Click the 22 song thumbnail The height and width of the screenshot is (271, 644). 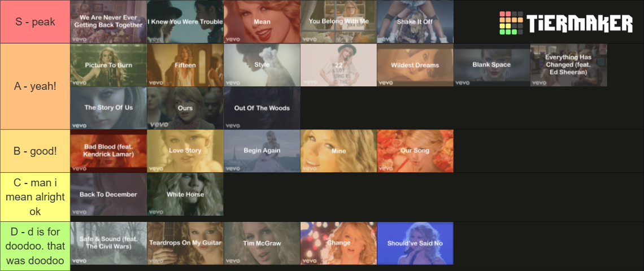click(x=338, y=65)
